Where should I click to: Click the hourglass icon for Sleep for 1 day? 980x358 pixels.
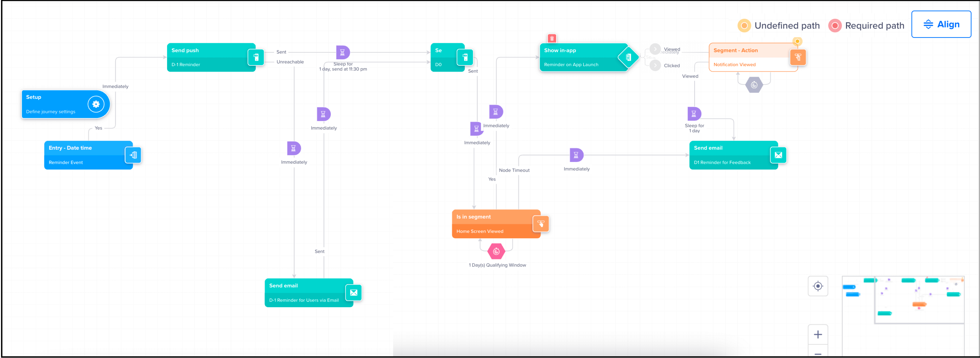(x=694, y=113)
